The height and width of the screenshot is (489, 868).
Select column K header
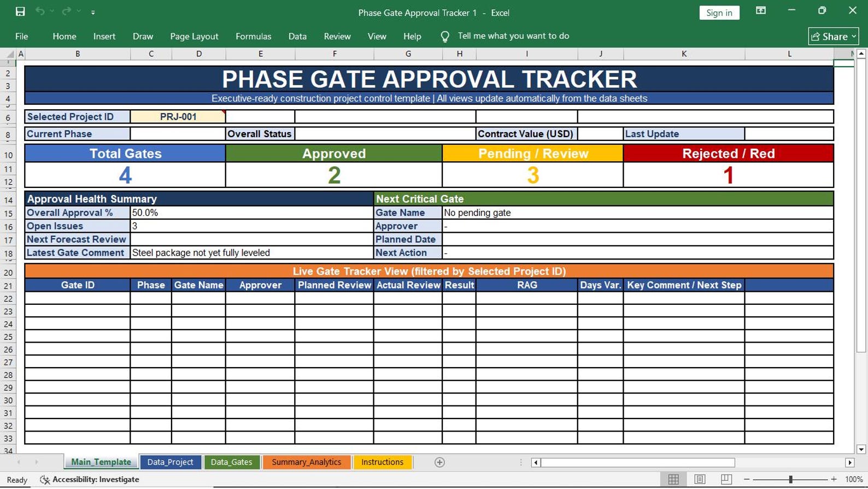coord(684,54)
